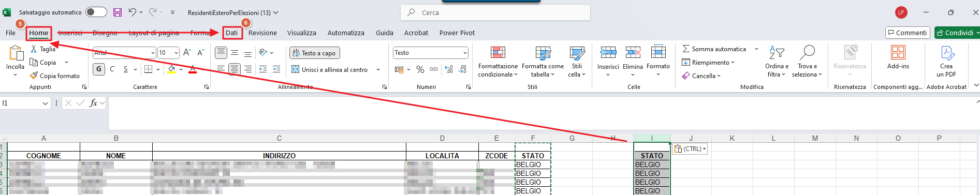
Task: Click the Save floppy disk icon
Action: coord(118,12)
